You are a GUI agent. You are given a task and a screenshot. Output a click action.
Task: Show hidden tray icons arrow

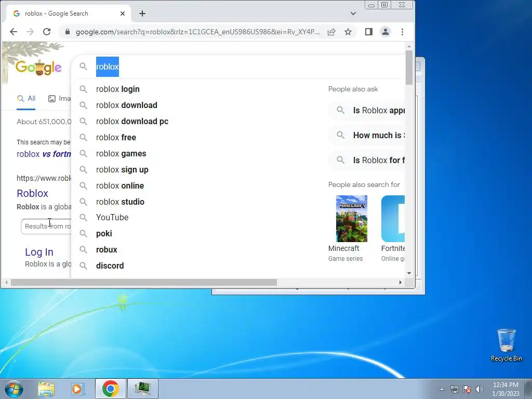click(x=442, y=389)
